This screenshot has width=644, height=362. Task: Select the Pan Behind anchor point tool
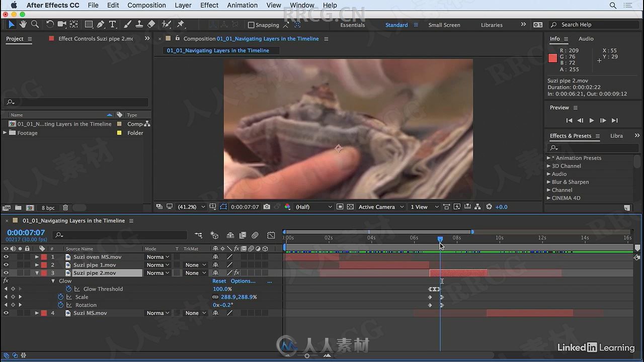coord(74,24)
